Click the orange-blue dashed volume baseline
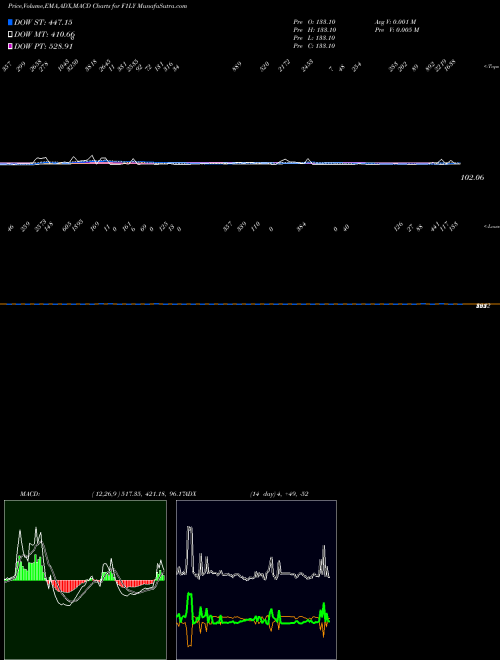The image size is (500, 660). [250, 304]
